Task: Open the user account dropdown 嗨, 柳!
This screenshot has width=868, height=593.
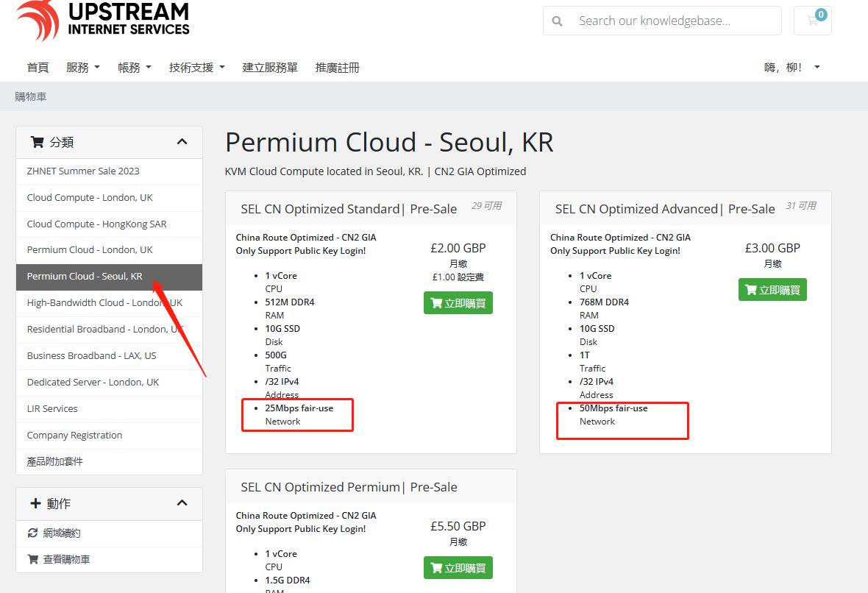Action: tap(791, 68)
